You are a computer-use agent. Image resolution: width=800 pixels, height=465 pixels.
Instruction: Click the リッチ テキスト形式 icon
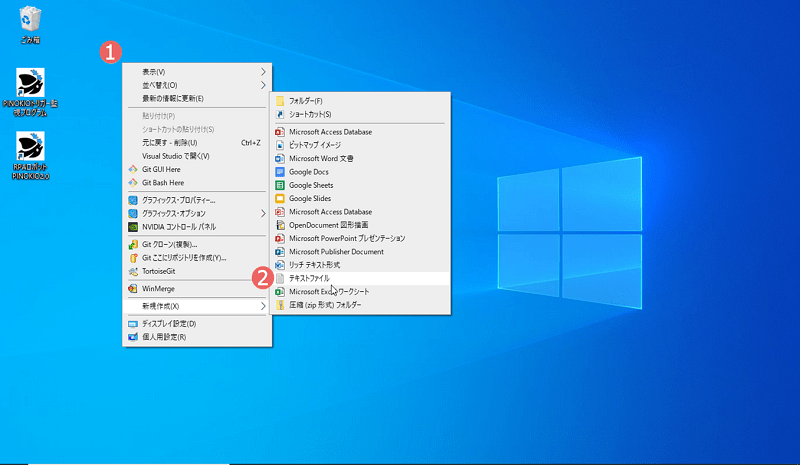(280, 265)
